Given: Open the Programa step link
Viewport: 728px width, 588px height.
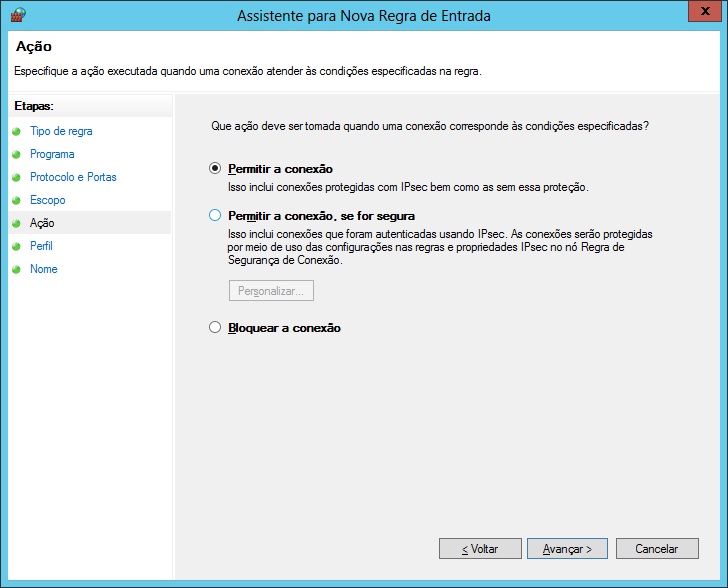Looking at the screenshot, I should [x=52, y=154].
